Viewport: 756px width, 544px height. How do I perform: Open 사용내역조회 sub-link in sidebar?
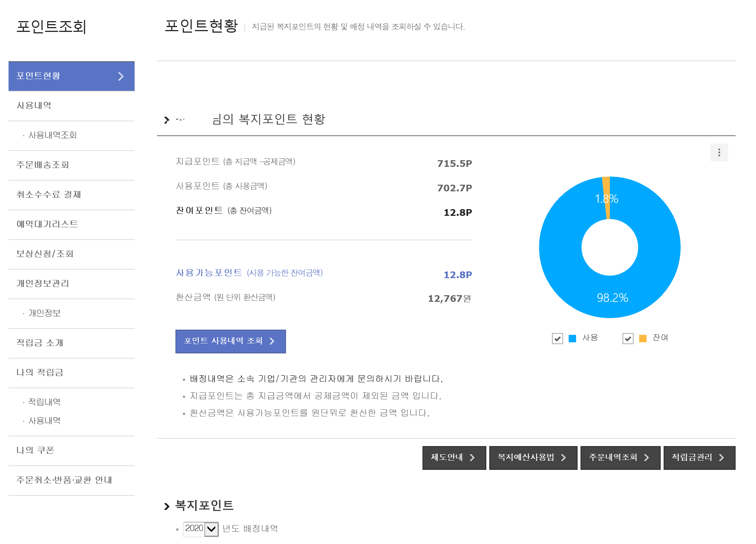coord(52,135)
